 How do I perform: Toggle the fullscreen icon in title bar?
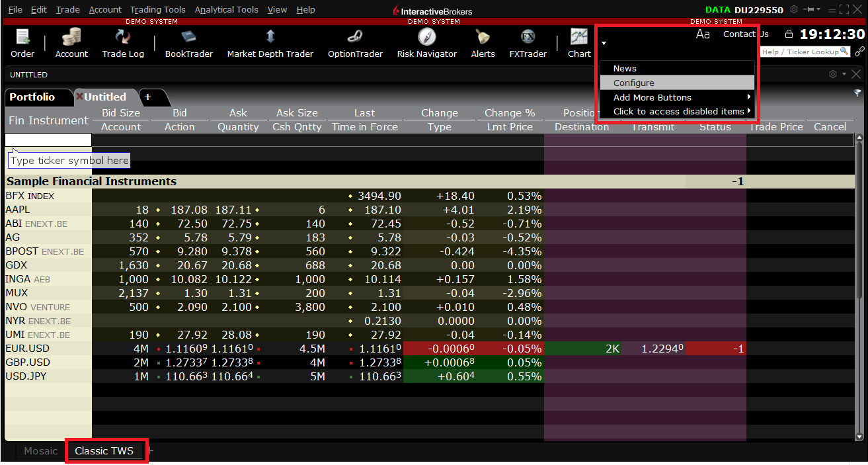[x=844, y=10]
